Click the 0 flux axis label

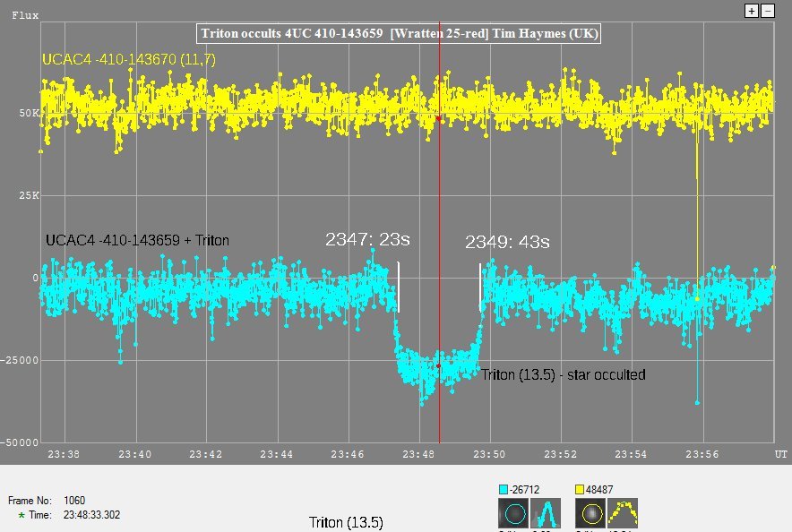35,278
